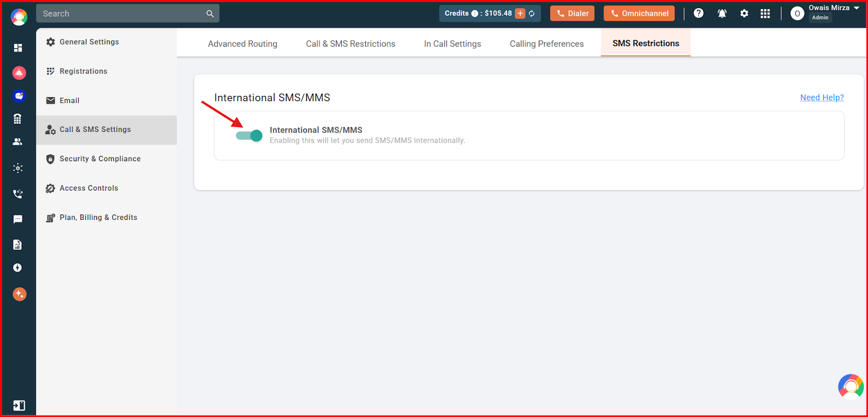The height and width of the screenshot is (417, 868).
Task: Open Plan, Billing & Credits in sidebar
Action: tap(106, 218)
